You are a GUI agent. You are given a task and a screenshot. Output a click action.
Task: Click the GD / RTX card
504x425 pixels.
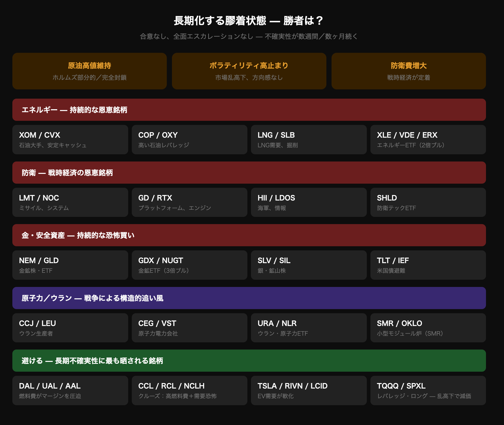pos(189,202)
